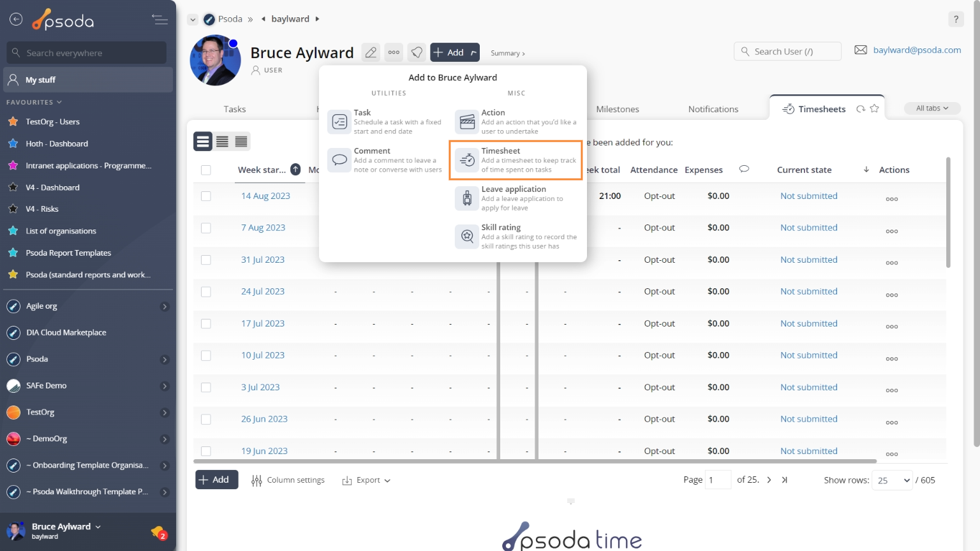Click the comments column speech bubble icon

744,169
